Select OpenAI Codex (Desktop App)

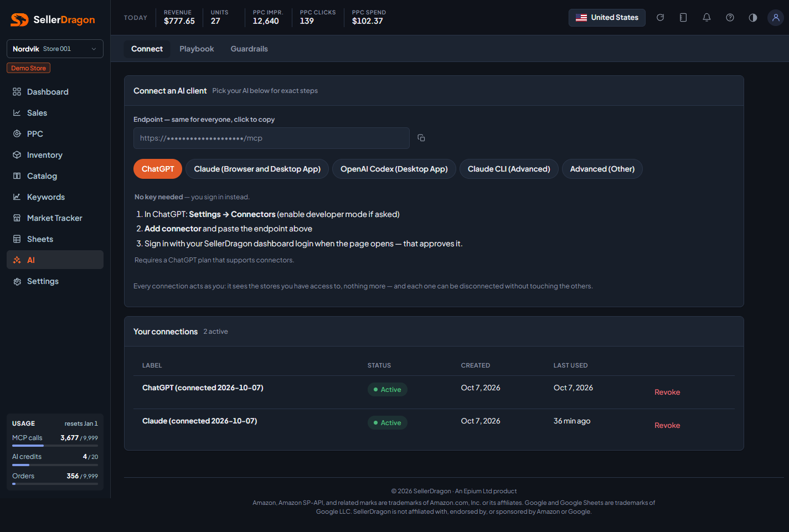click(394, 169)
